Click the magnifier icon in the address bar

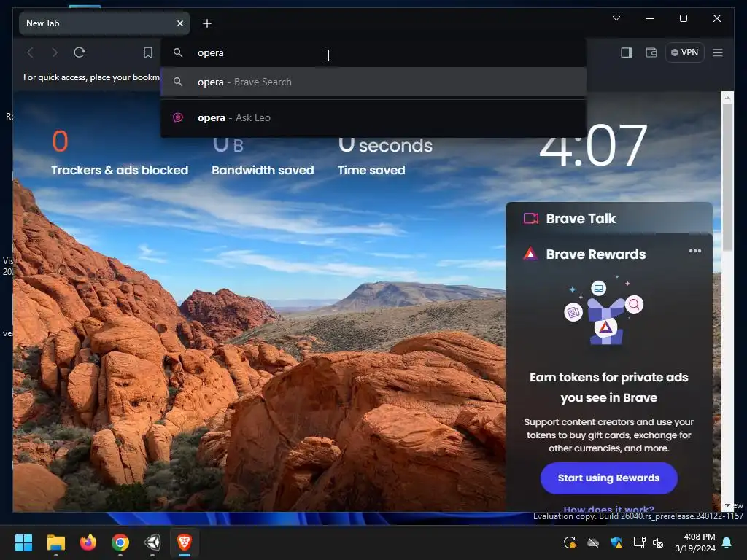tap(178, 52)
